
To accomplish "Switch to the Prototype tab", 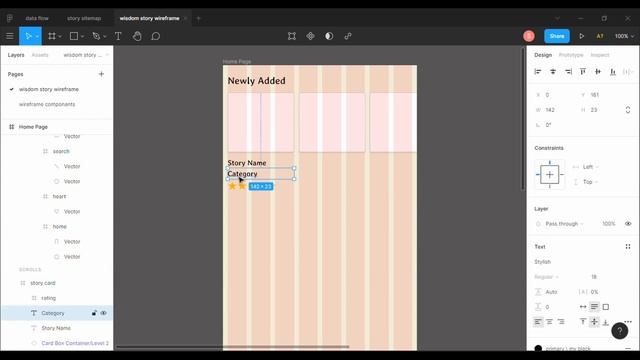I will [x=571, y=55].
